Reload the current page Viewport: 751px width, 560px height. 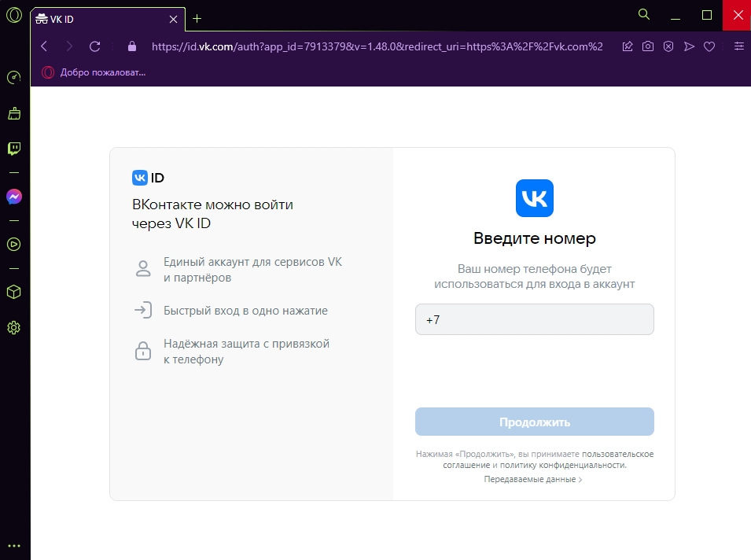pos(95,46)
